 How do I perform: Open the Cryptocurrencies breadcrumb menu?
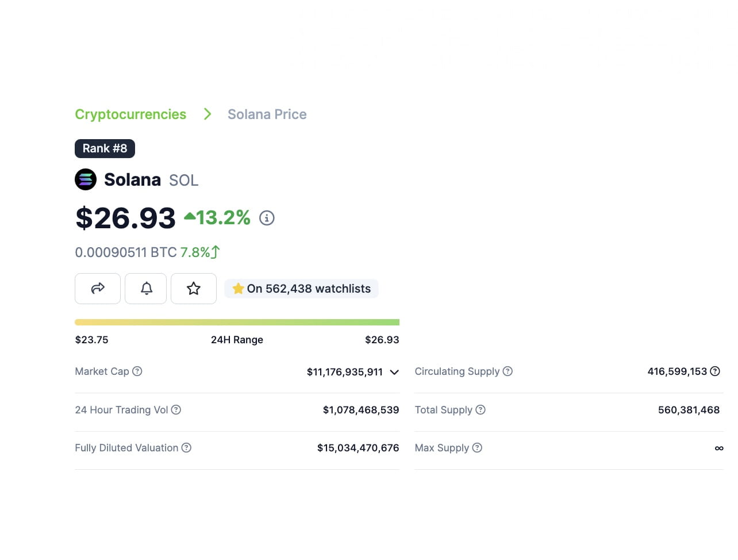(x=130, y=114)
